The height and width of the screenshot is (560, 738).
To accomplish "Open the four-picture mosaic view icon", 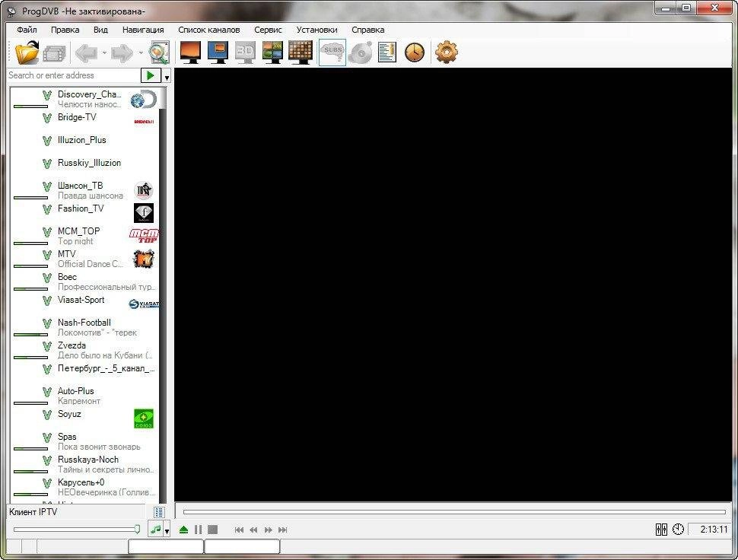I will pos(273,52).
